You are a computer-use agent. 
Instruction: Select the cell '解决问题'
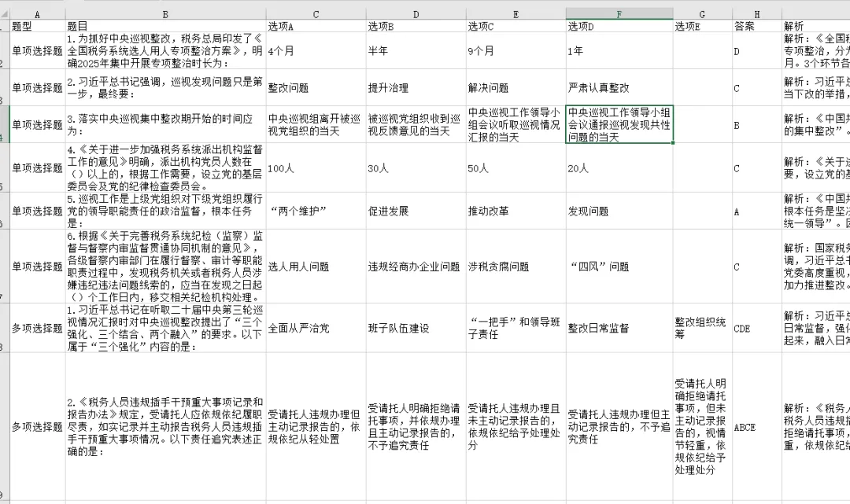point(516,87)
